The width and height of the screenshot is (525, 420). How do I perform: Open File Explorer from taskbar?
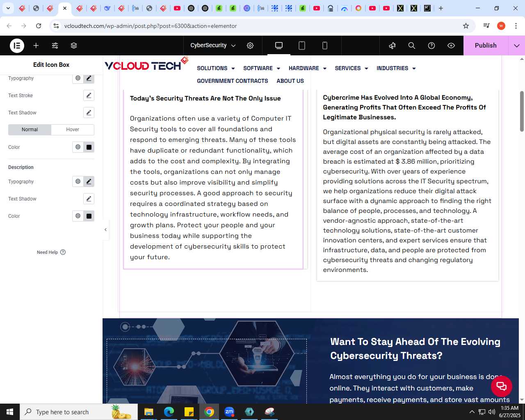148,412
